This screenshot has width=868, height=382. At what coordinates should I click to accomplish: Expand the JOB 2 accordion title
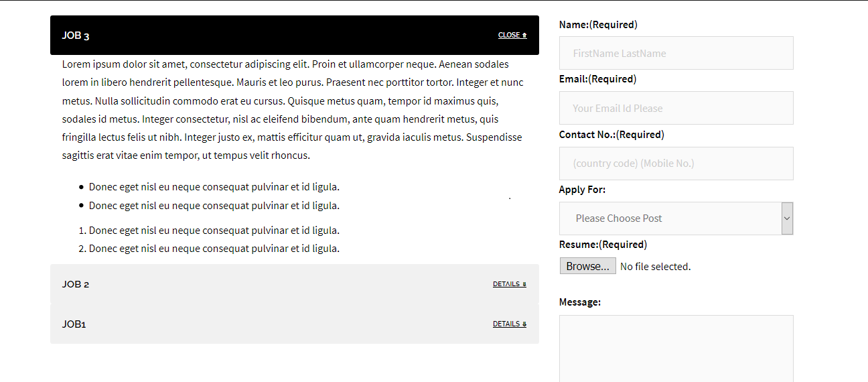(x=76, y=284)
